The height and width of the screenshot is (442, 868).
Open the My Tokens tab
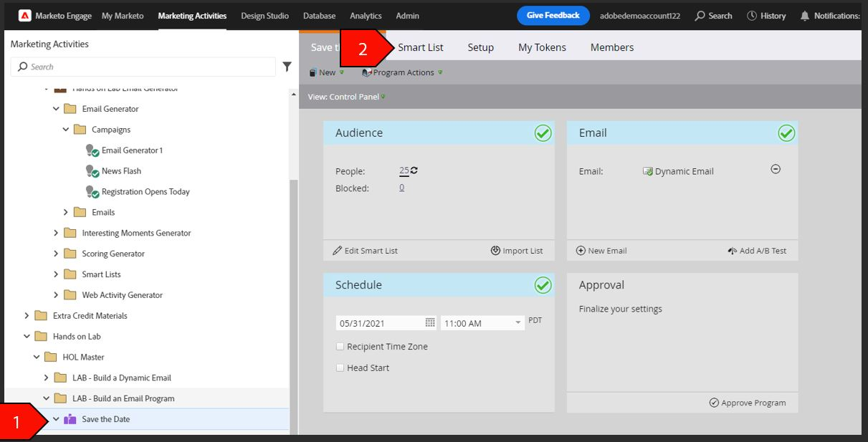pyautogui.click(x=542, y=47)
